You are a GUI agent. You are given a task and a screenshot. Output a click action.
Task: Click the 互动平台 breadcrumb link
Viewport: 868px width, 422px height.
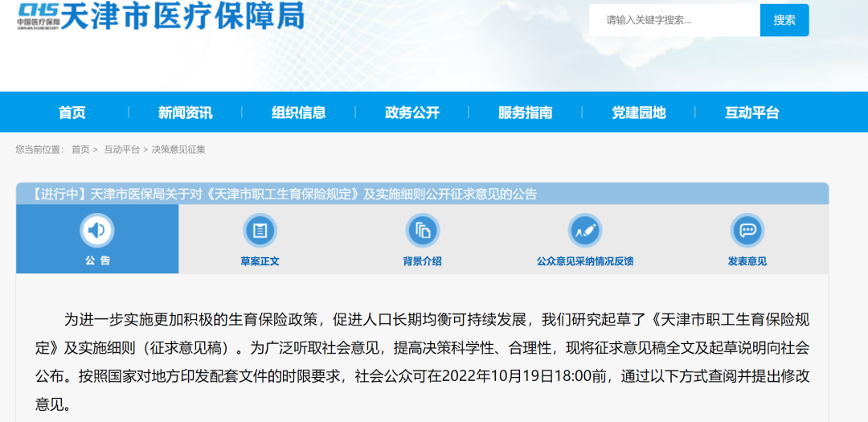[x=122, y=150]
